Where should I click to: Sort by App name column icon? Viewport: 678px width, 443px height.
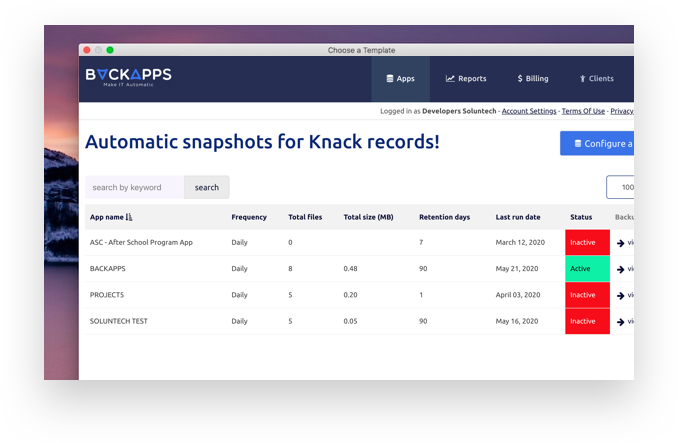129,217
